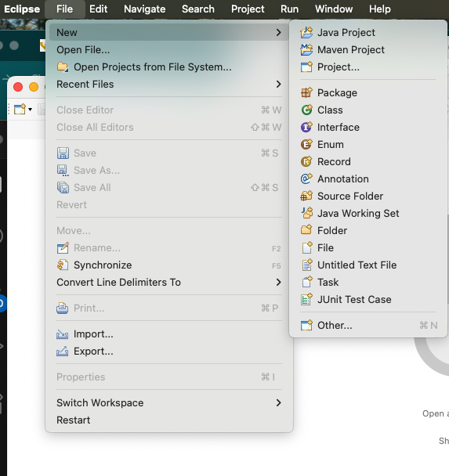Image resolution: width=449 pixels, height=476 pixels.
Task: Select the Java Project icon
Action: click(306, 32)
